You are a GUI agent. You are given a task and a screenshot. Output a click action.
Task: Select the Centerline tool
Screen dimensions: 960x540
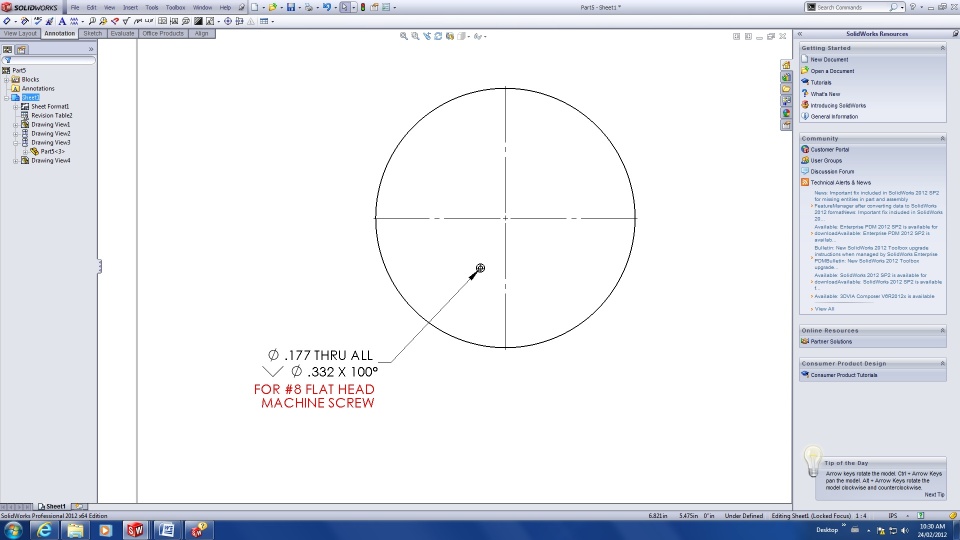pyautogui.click(x=239, y=21)
